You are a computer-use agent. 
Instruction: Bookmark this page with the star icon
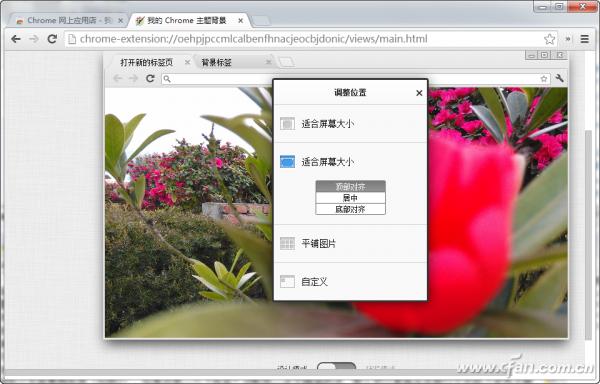point(549,39)
